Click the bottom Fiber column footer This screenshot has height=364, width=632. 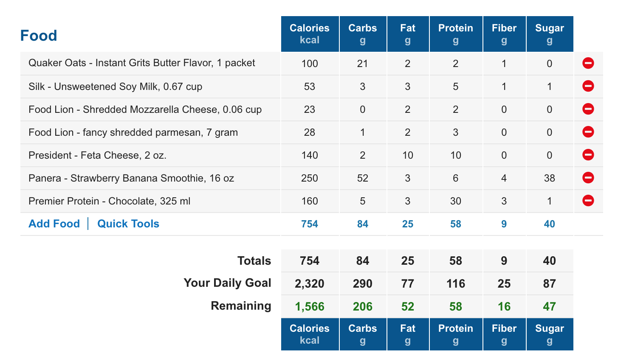[x=504, y=334]
